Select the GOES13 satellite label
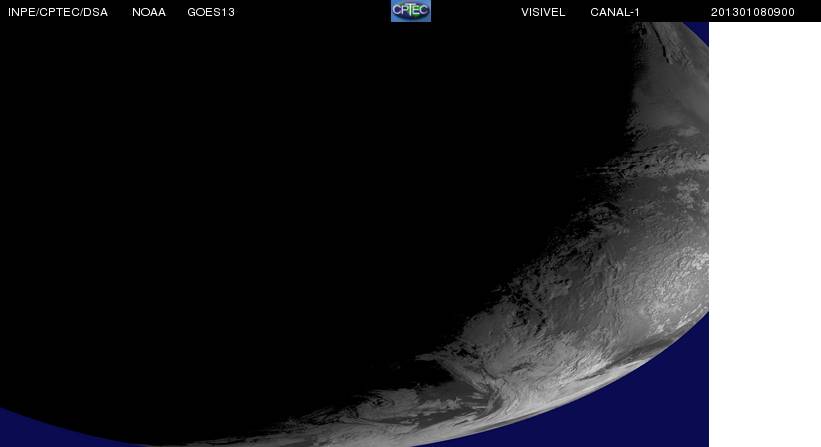This screenshot has width=821, height=447. (211, 13)
